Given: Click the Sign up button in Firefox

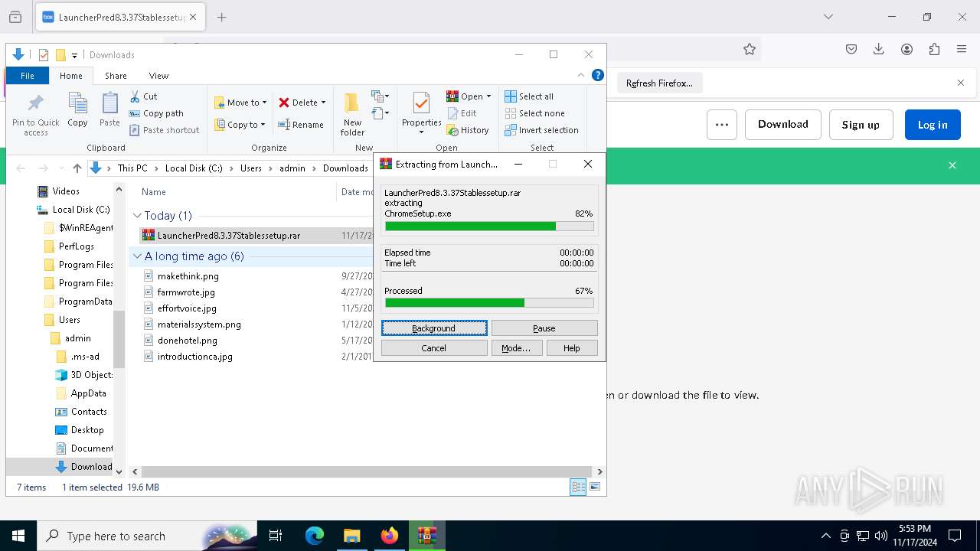Looking at the screenshot, I should click(861, 125).
